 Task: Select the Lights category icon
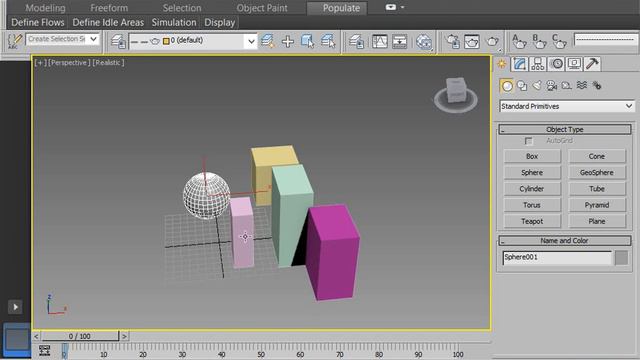coord(537,85)
